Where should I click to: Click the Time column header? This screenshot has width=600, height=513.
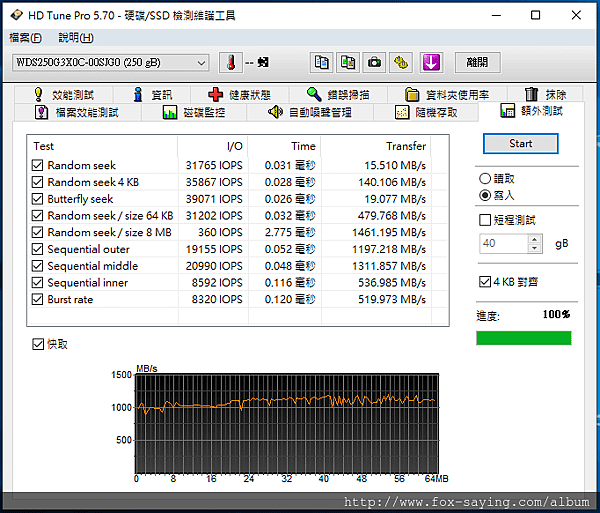[x=284, y=146]
